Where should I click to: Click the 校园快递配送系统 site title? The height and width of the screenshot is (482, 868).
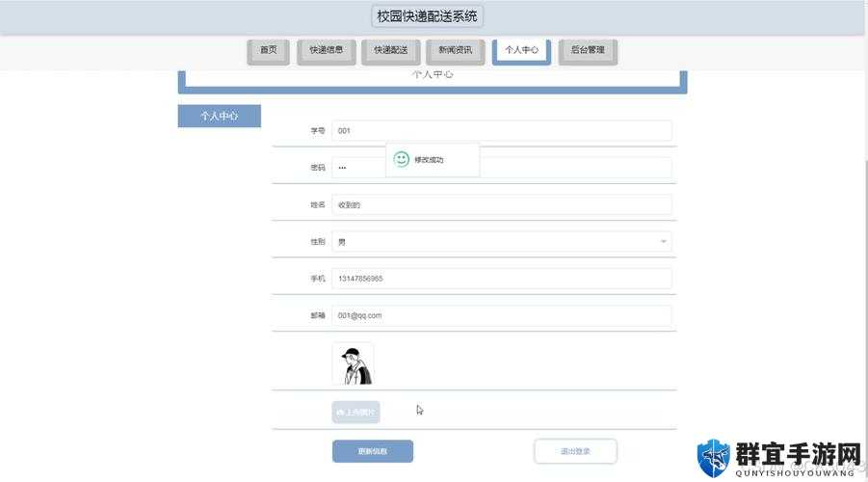(x=427, y=16)
